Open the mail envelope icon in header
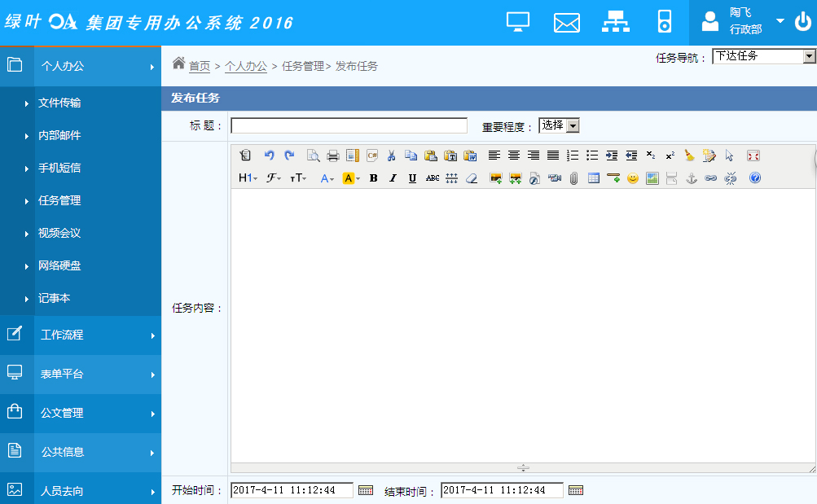The image size is (817, 504). pos(566,24)
